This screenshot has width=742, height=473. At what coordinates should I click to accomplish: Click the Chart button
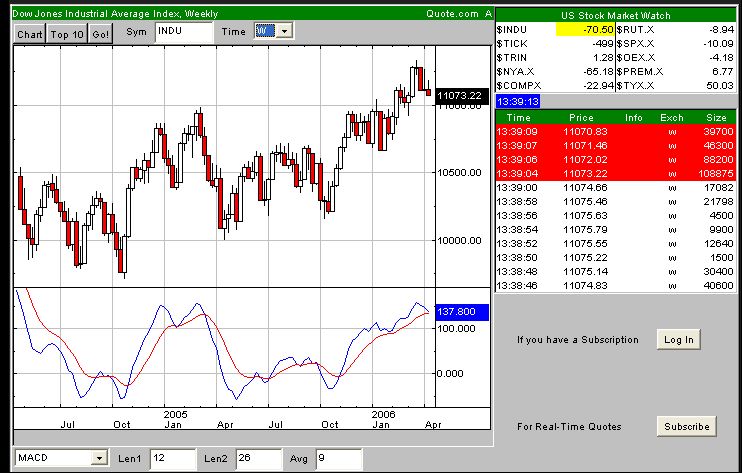(29, 34)
